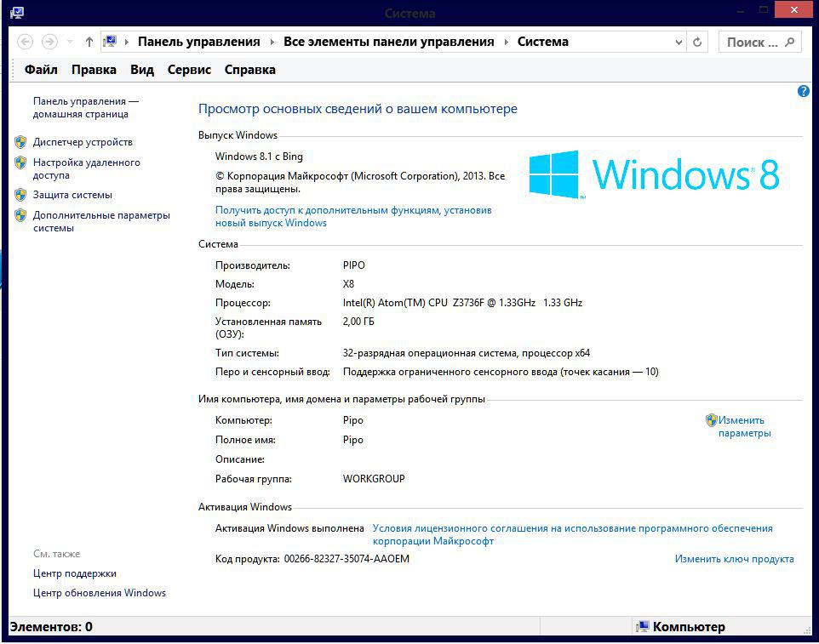Click system type value 32-разрядная операционная система

(466, 353)
